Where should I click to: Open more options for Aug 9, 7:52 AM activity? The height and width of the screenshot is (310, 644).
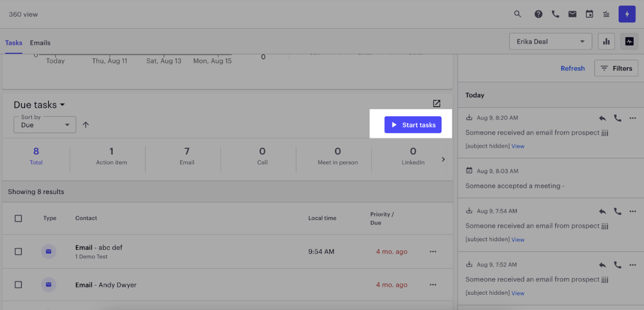coord(633,265)
